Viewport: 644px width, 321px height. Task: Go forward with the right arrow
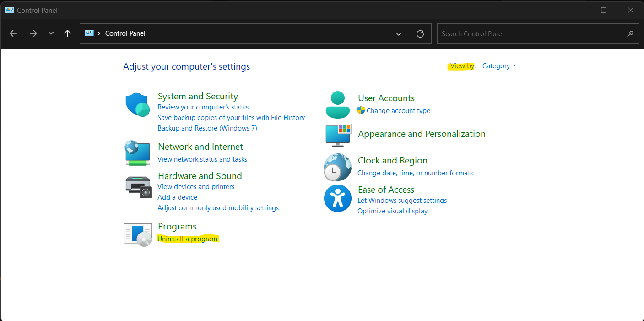33,33
